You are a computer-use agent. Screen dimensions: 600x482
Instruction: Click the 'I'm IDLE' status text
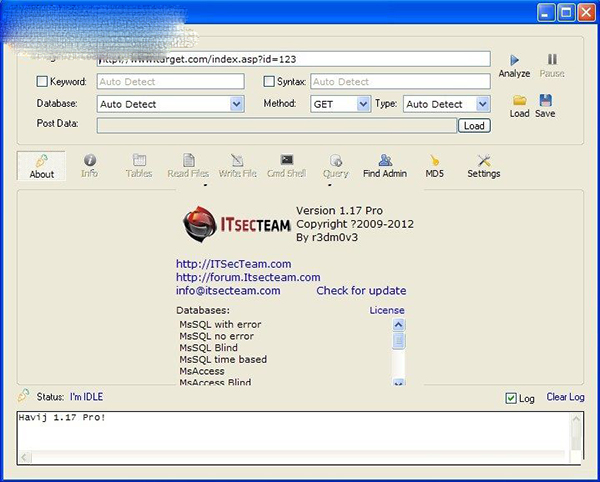click(86, 397)
